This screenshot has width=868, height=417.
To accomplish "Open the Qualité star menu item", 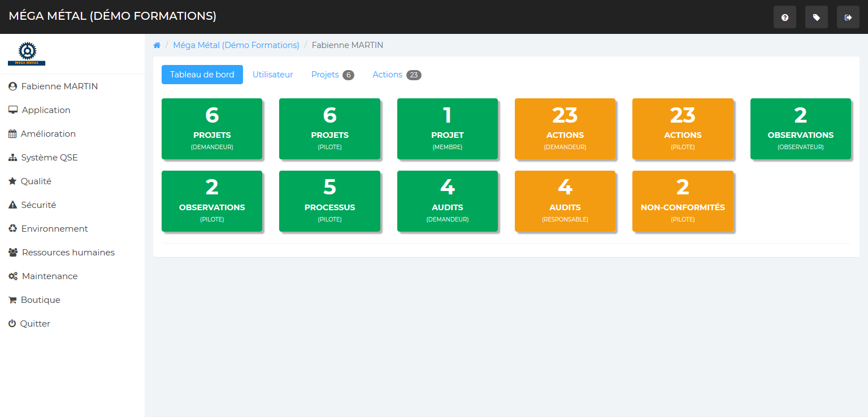I will (36, 181).
